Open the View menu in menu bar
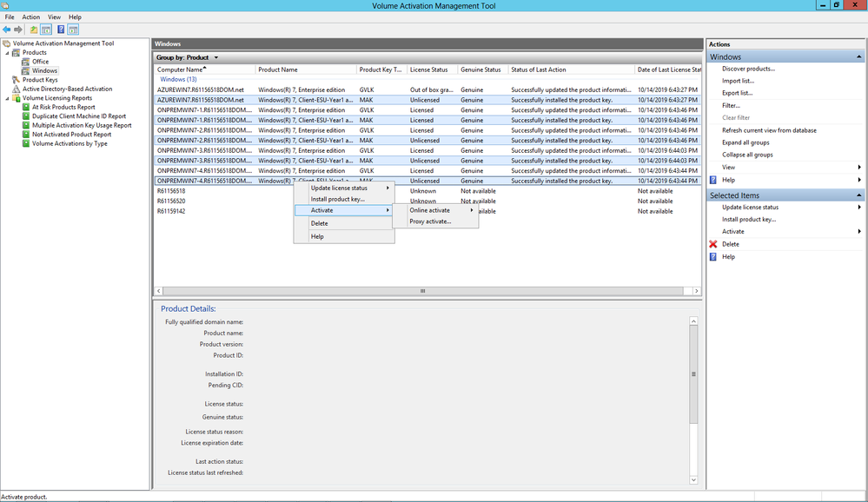This screenshot has height=502, width=868. [x=54, y=17]
